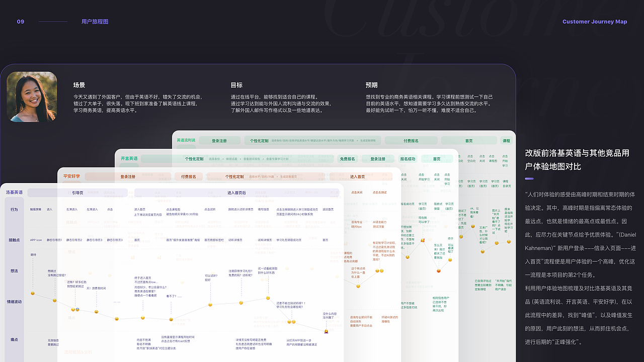Select 登录注册 stage in 英语流利说 card
Viewport: 644px width, 362px height.
click(x=219, y=141)
